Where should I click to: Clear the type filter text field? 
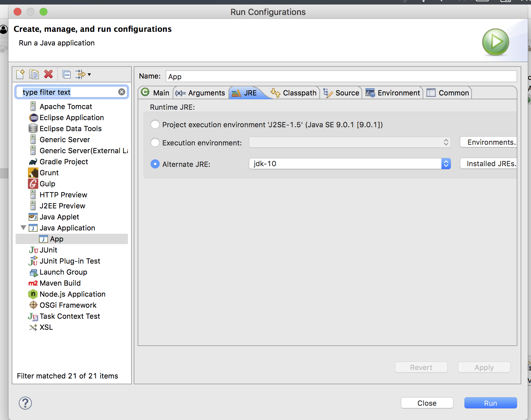(x=122, y=92)
